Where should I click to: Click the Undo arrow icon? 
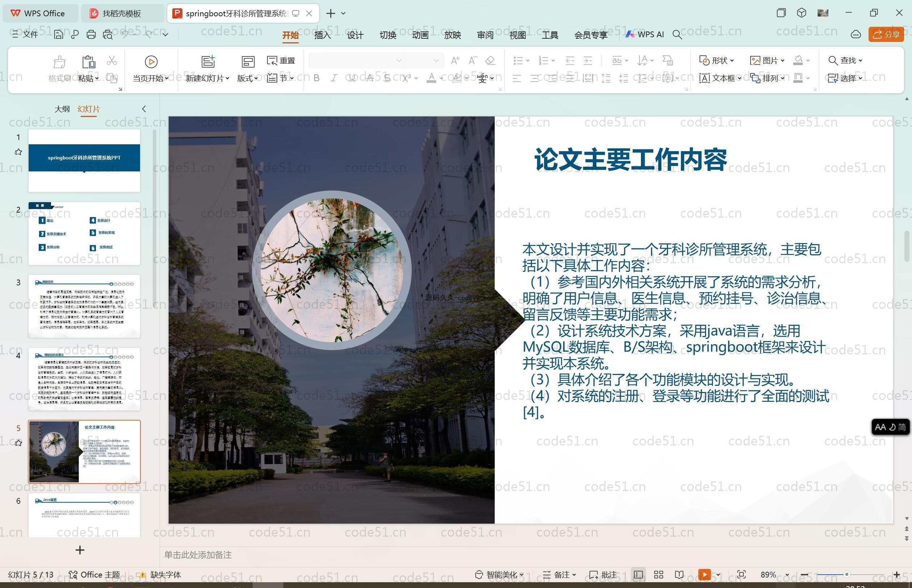tap(125, 34)
